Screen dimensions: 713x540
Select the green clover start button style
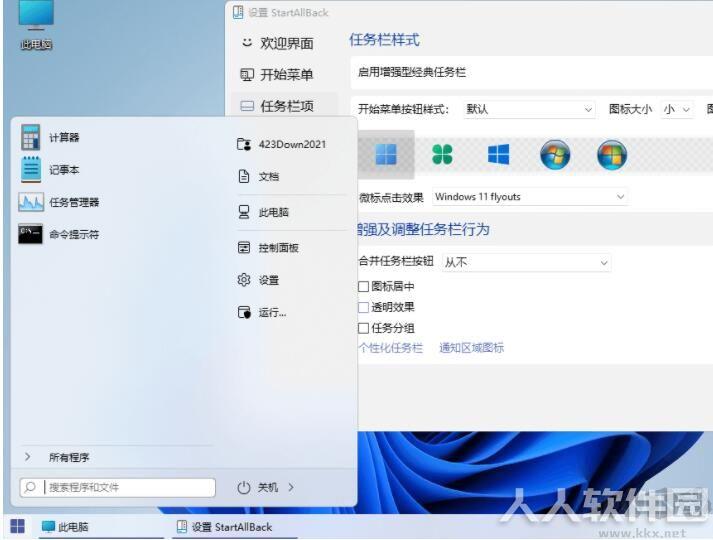tap(442, 155)
